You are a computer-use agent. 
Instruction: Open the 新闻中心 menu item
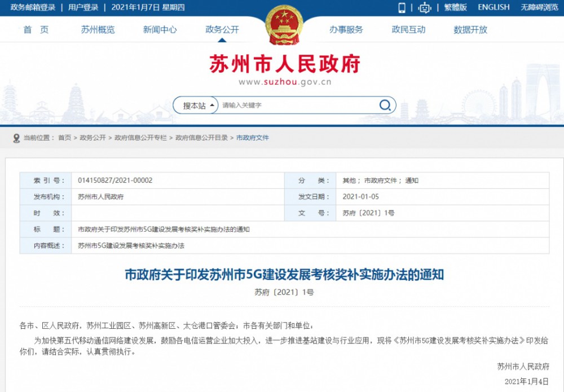[x=160, y=30]
